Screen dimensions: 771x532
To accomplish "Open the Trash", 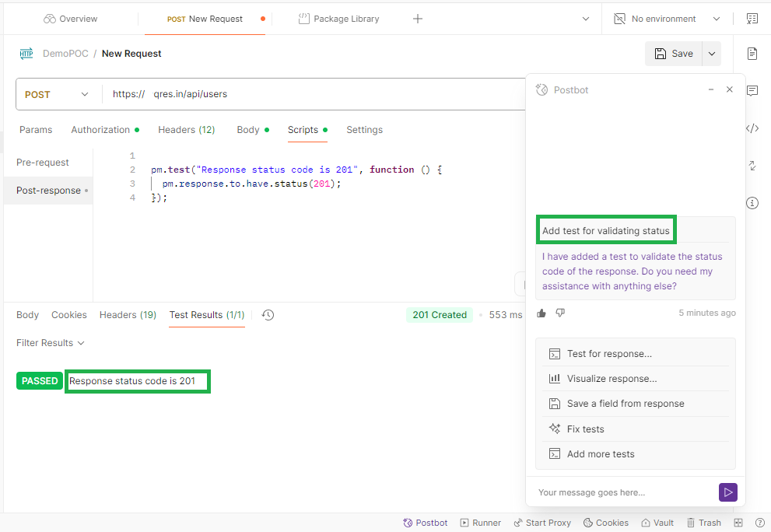I will click(x=703, y=522).
